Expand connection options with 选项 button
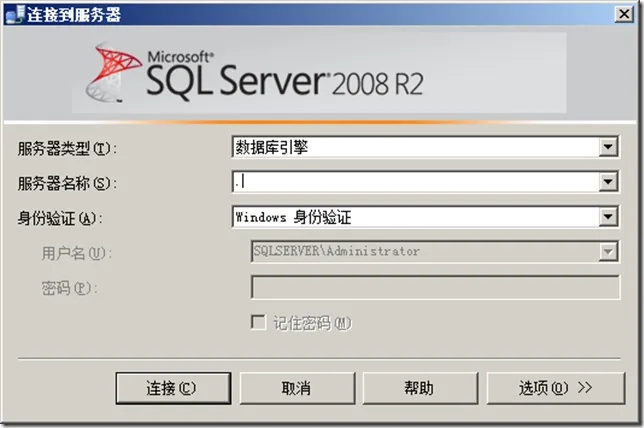Screen dimensions: 644x428 (x=556, y=388)
